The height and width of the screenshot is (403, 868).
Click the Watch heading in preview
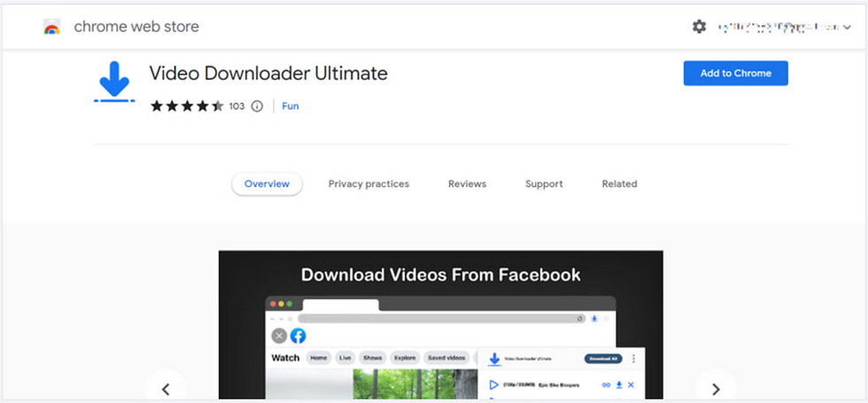pos(285,358)
